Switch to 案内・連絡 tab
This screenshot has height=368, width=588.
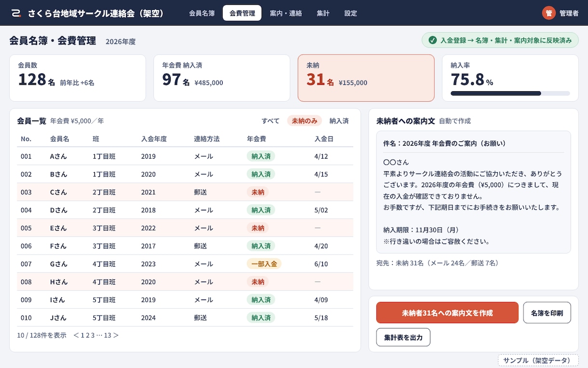286,13
